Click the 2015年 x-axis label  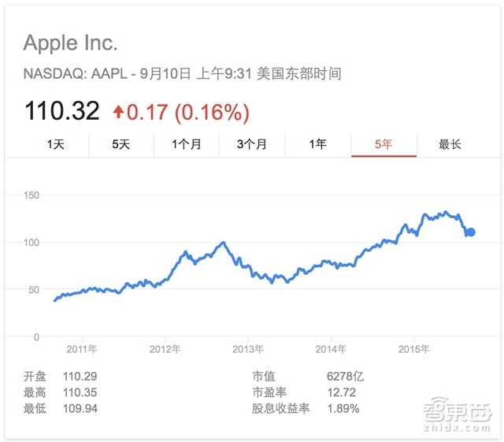pyautogui.click(x=414, y=348)
